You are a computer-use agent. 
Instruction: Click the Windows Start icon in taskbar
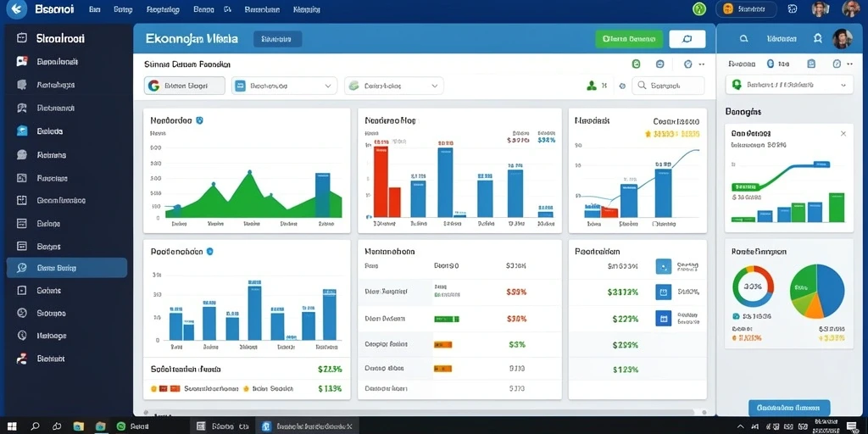tap(12, 426)
